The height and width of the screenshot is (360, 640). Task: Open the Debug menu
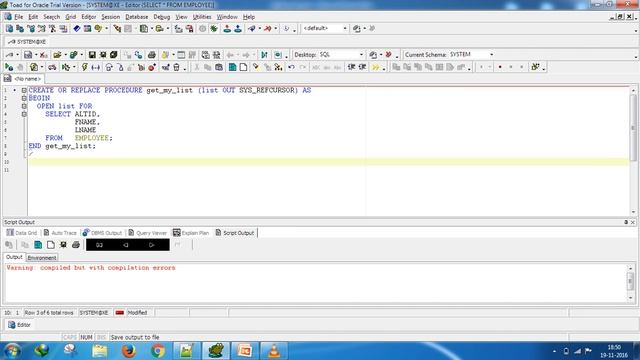pos(162,17)
